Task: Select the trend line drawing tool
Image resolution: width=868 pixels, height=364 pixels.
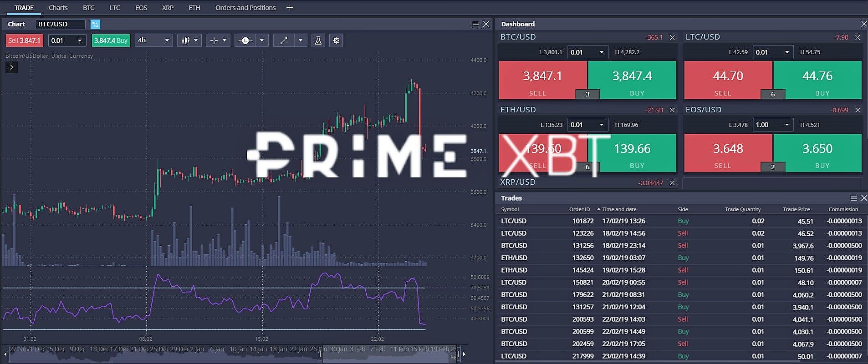Action: click(x=284, y=40)
